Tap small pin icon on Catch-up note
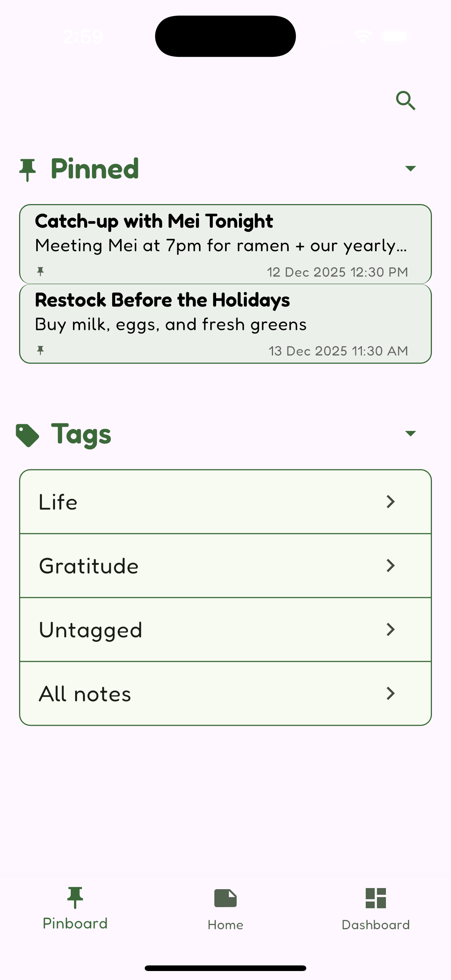 click(x=40, y=271)
